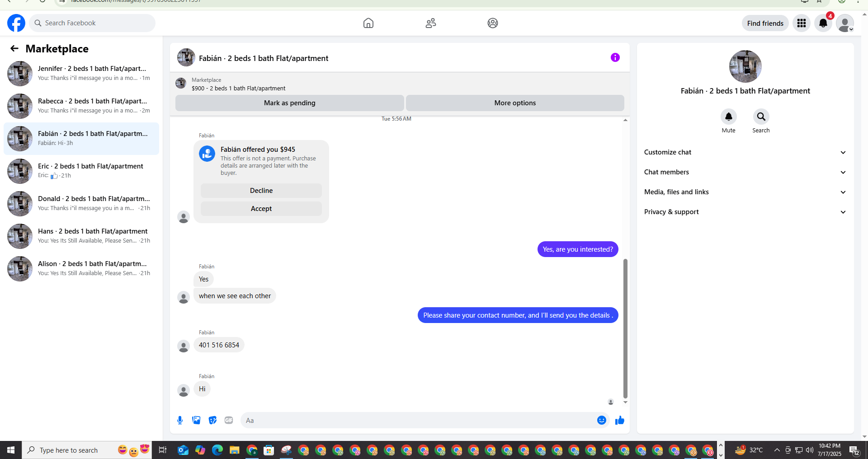Open the Marketplace listing $900 link
This screenshot has height=459, width=868.
click(x=238, y=88)
